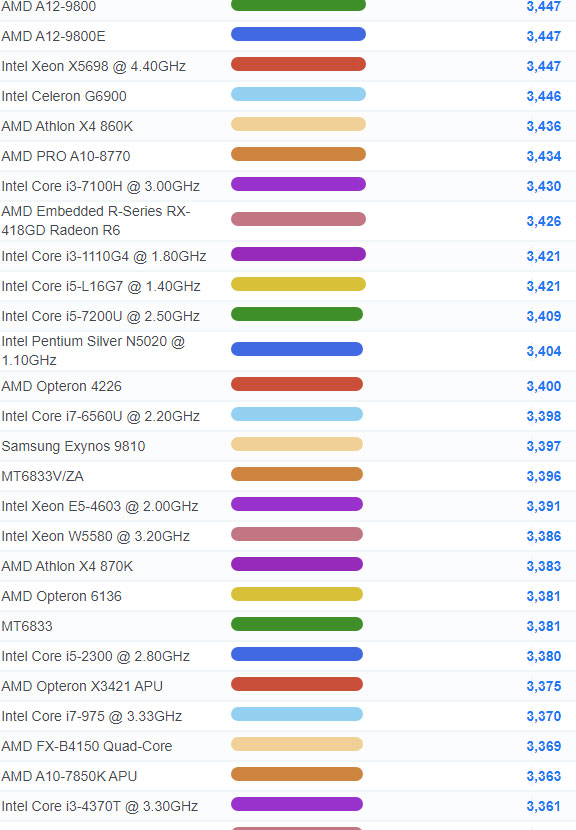Open Intel Core i5-2300 @ 2.80GHz

96,656
